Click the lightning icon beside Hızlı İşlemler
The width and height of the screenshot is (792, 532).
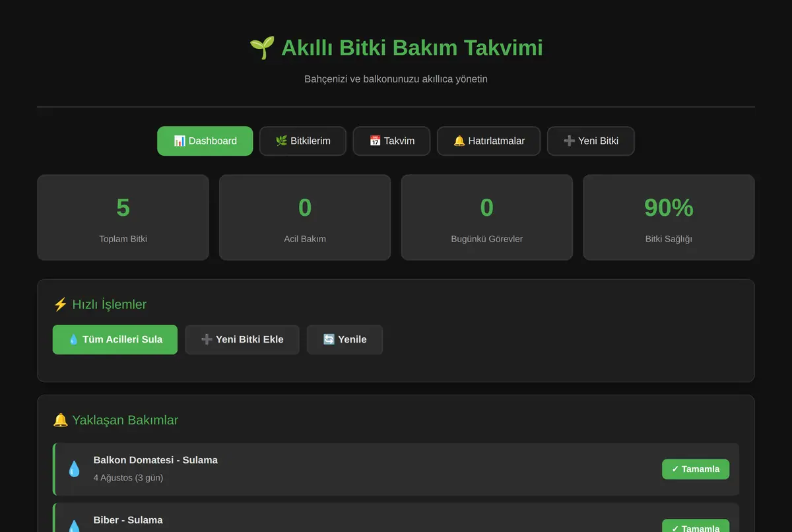(60, 304)
